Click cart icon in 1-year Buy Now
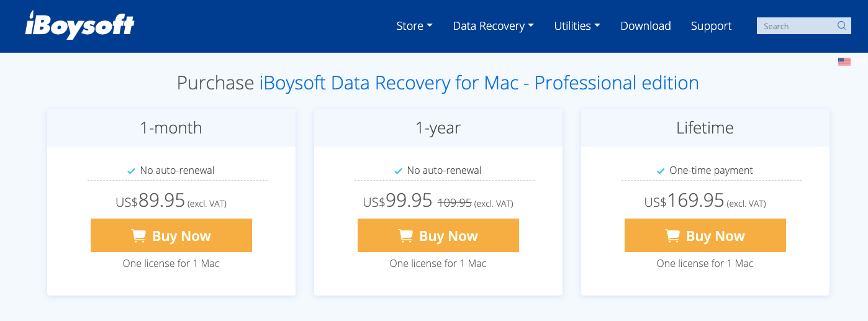Screen dimensions: 868x321 pyautogui.click(x=405, y=236)
